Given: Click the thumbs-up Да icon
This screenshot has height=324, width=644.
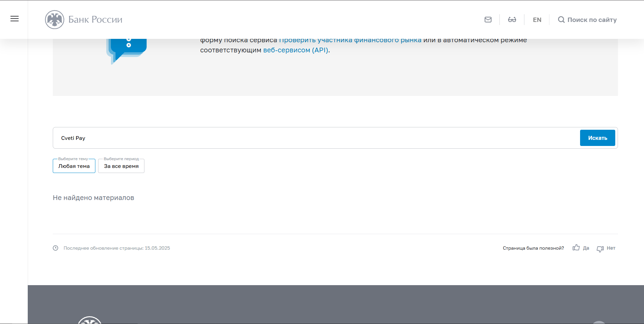Looking at the screenshot, I should point(576,248).
